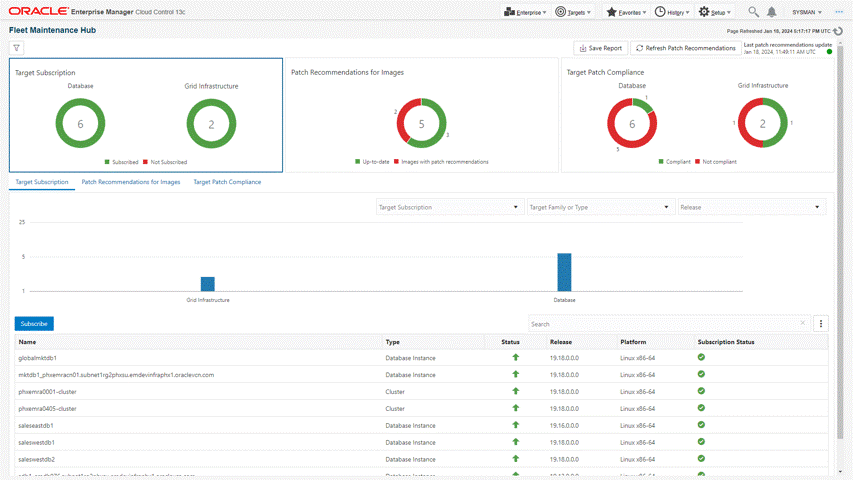Viewport: 853px width, 480px height.
Task: Click the filter funnel icon
Action: [17, 48]
